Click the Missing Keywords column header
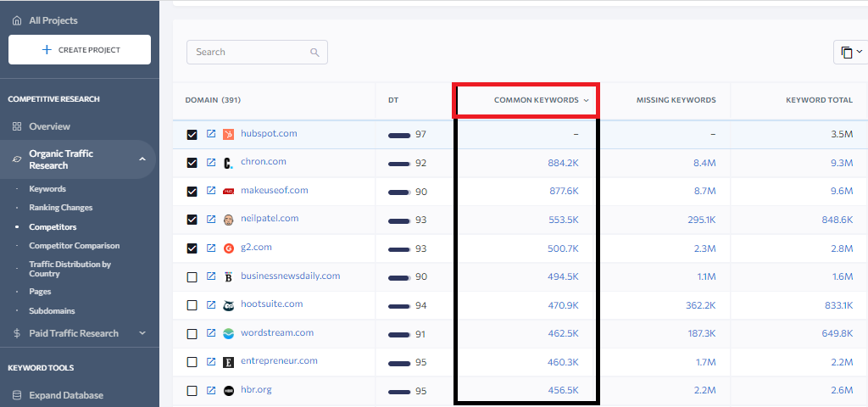This screenshot has width=868, height=407. click(676, 100)
